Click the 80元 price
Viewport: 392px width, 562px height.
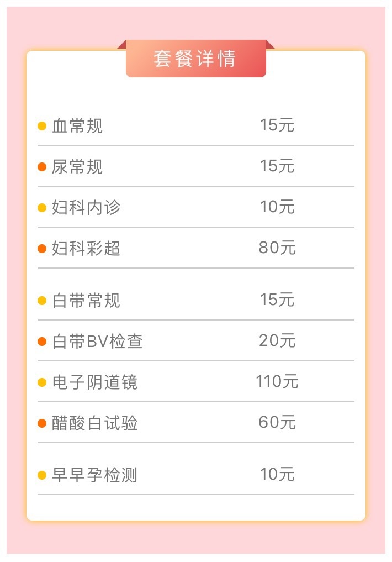click(x=278, y=248)
